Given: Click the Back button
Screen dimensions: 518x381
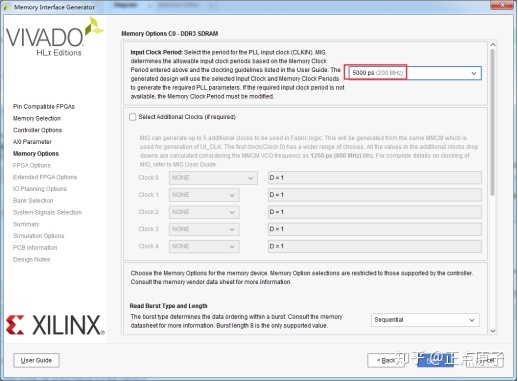Looking at the screenshot, I should click(386, 360).
